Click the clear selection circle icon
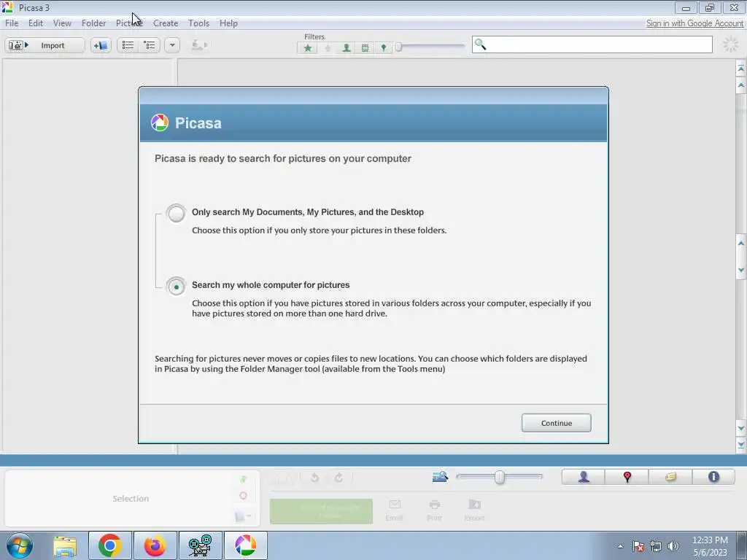The image size is (747, 560). [x=244, y=496]
